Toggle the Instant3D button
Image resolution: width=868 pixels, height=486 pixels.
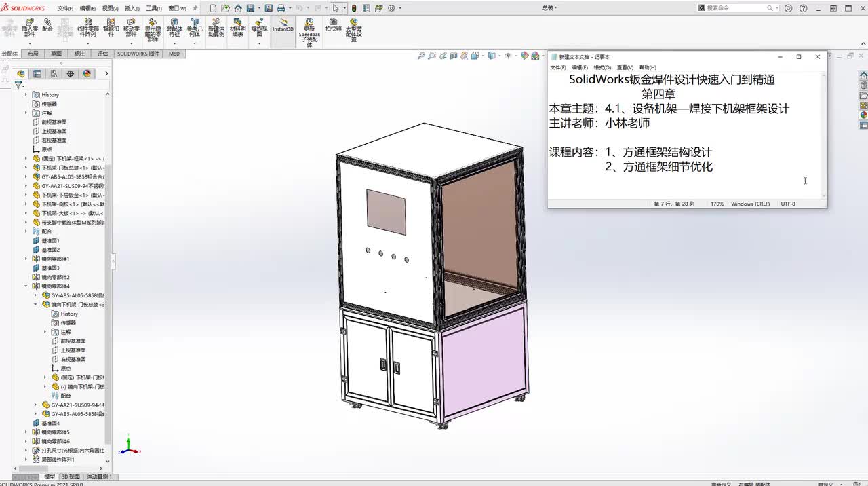tap(283, 26)
